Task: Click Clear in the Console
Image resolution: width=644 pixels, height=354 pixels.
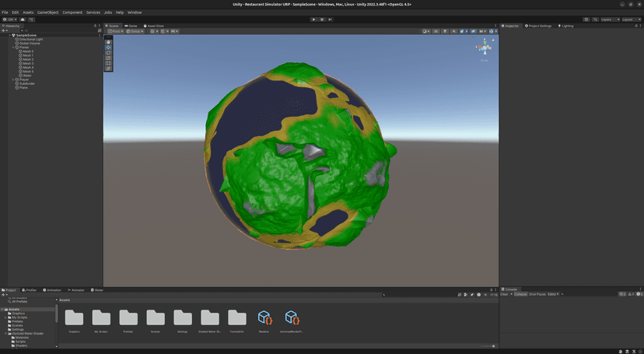Action: click(x=504, y=294)
